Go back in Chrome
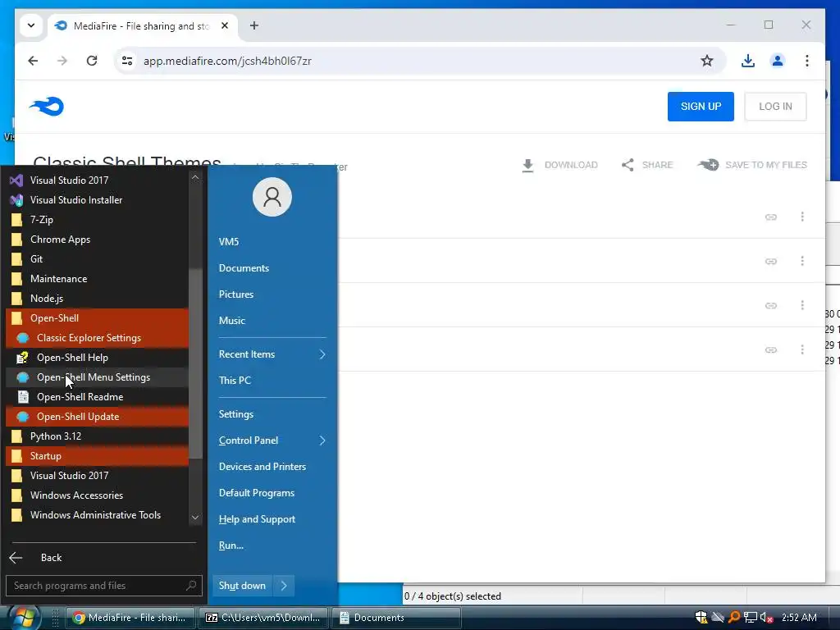Screen dimensions: 840x630 tap(33, 61)
